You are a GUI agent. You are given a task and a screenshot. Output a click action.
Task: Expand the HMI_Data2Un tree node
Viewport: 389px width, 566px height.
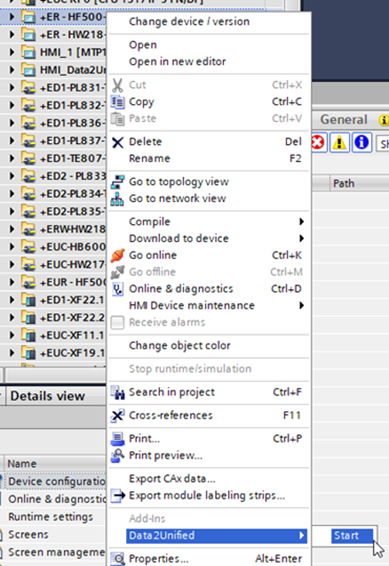(12, 70)
